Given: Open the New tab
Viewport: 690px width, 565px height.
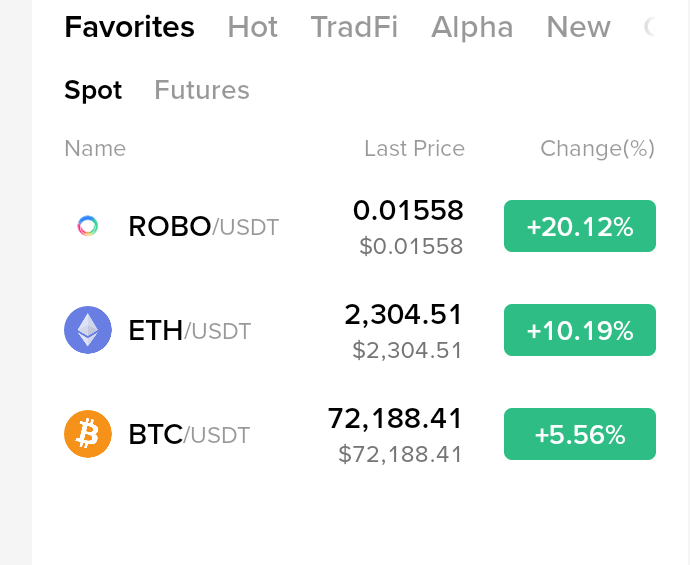Looking at the screenshot, I should pos(578,27).
